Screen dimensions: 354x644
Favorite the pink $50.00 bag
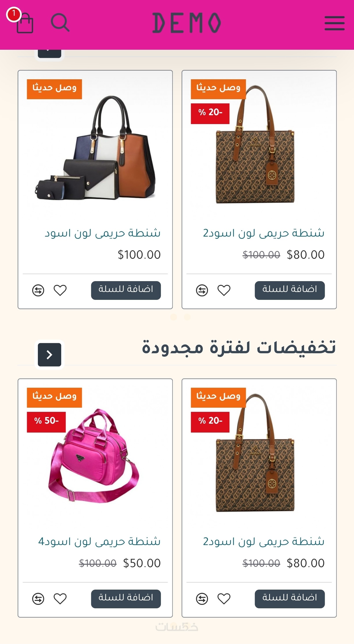(60, 599)
